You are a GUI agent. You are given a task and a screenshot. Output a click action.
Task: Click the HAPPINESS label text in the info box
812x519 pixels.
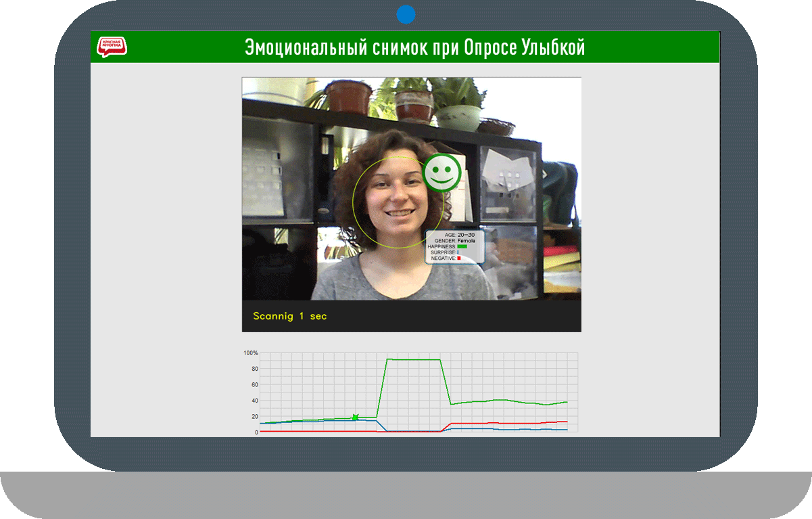(x=442, y=247)
